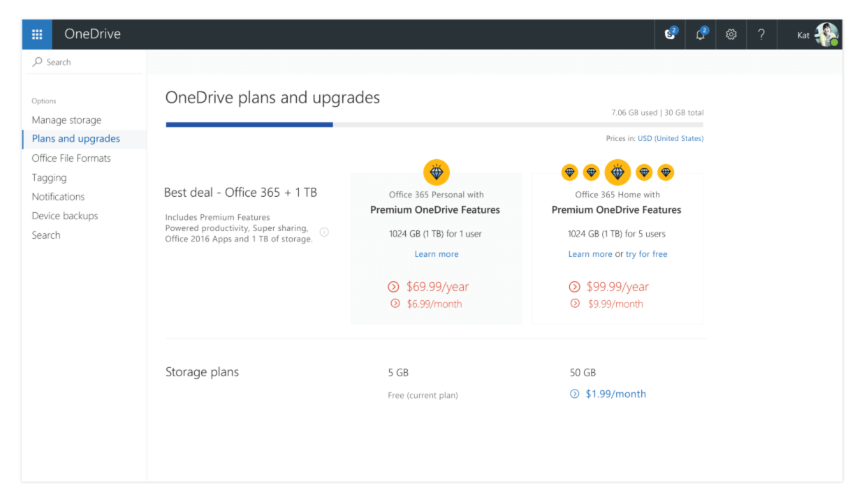
Task: Open Skype conversations icon in header
Action: (x=671, y=34)
